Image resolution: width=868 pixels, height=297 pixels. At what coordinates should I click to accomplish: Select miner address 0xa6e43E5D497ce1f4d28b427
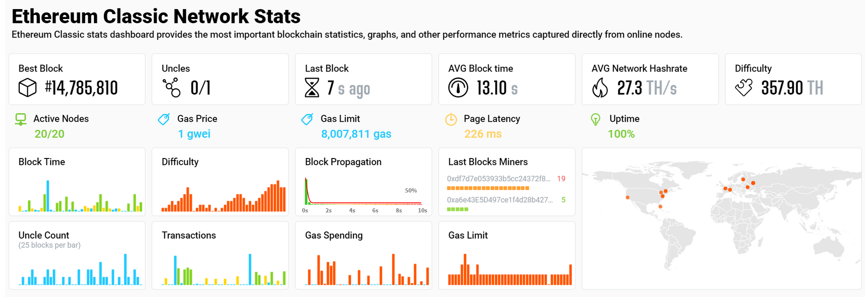pyautogui.click(x=500, y=200)
